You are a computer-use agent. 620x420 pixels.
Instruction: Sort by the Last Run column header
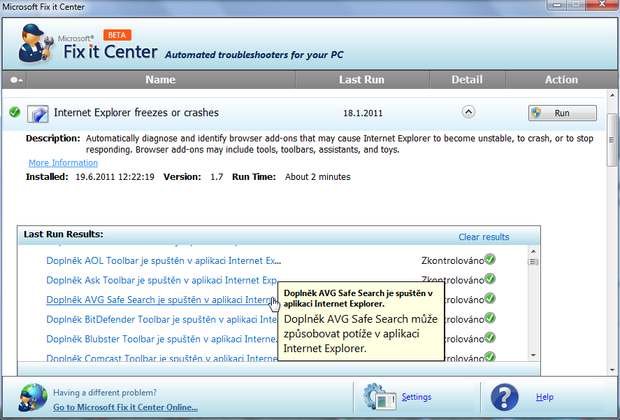[362, 80]
